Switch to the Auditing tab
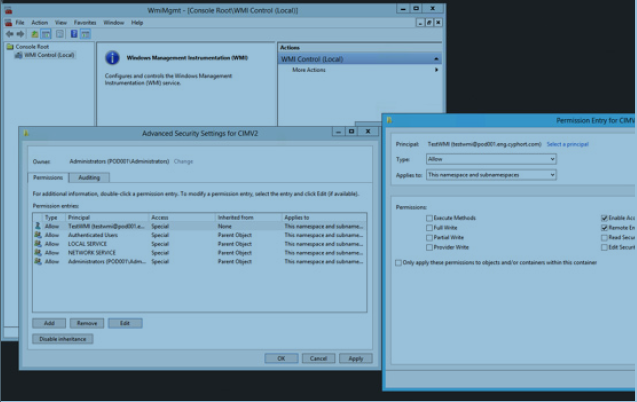The width and height of the screenshot is (637, 402). point(89,178)
